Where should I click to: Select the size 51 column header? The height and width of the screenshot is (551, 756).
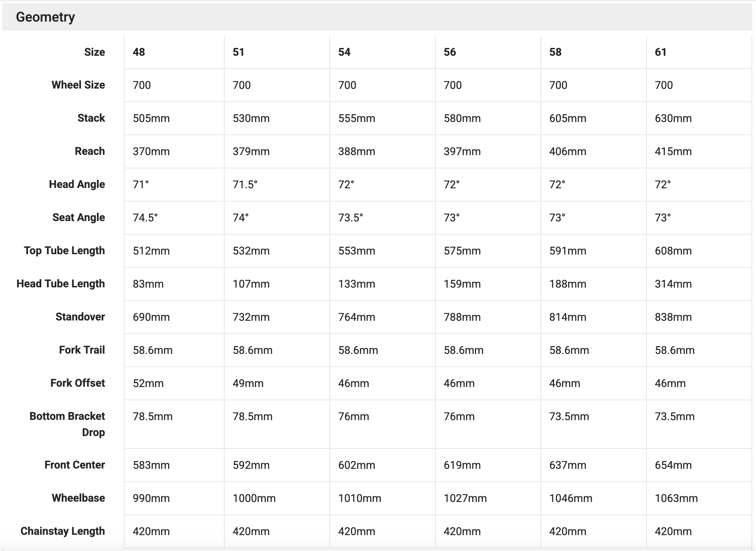point(238,52)
